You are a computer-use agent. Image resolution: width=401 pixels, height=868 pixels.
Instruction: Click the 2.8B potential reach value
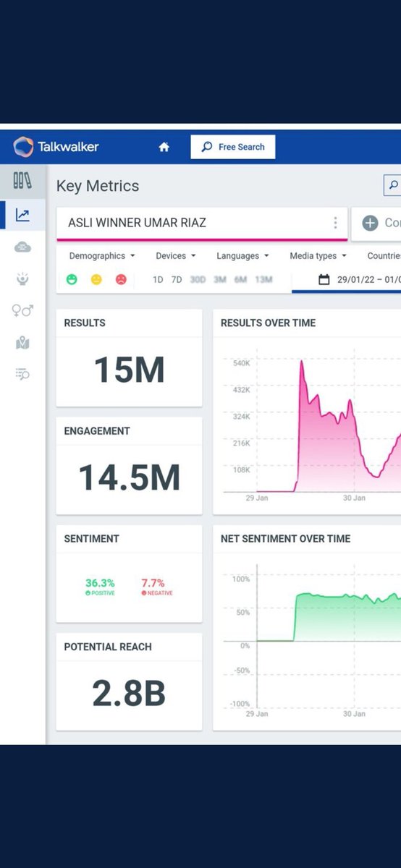[129, 694]
